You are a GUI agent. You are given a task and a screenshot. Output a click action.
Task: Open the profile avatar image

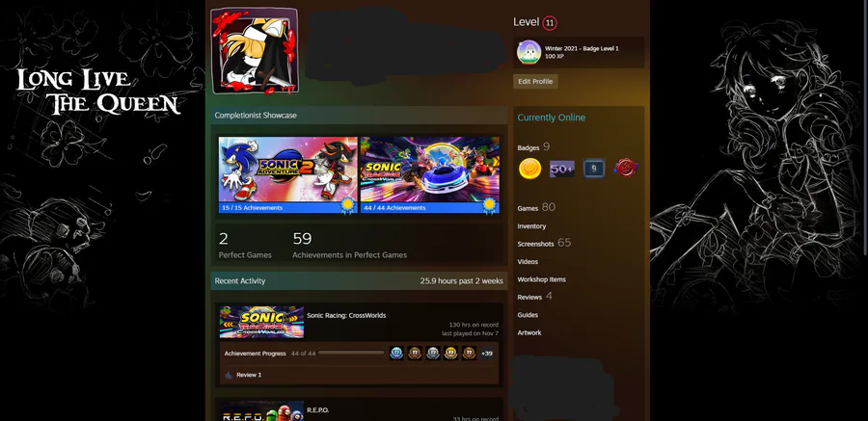(255, 51)
